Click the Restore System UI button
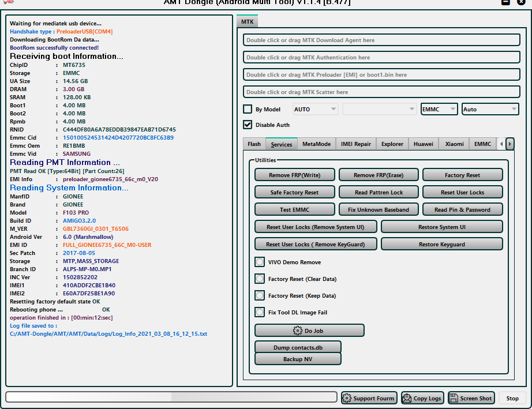The width and height of the screenshot is (532, 409). point(442,227)
